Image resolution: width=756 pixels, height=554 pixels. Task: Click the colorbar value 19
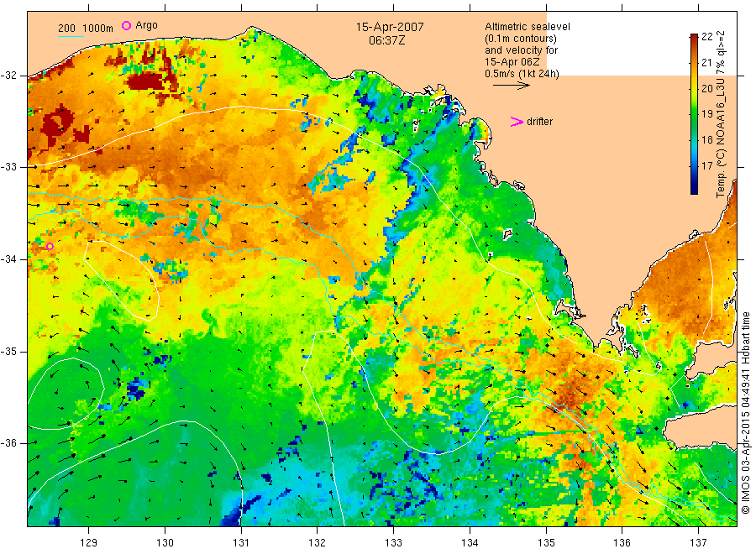pyautogui.click(x=706, y=114)
